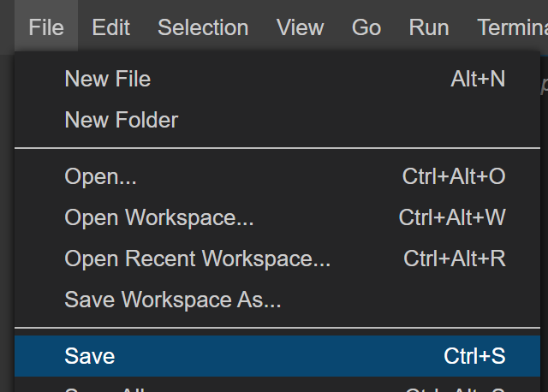Choose the partially visible Save All entry

[277, 384]
